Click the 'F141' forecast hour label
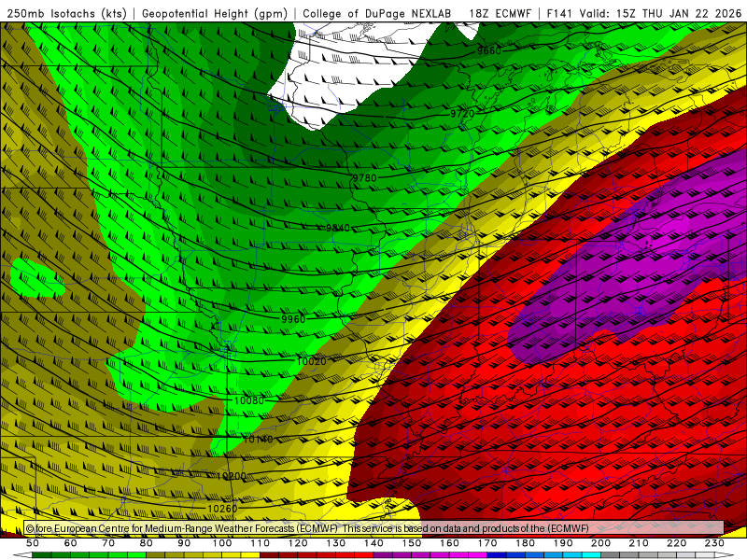 (x=558, y=13)
